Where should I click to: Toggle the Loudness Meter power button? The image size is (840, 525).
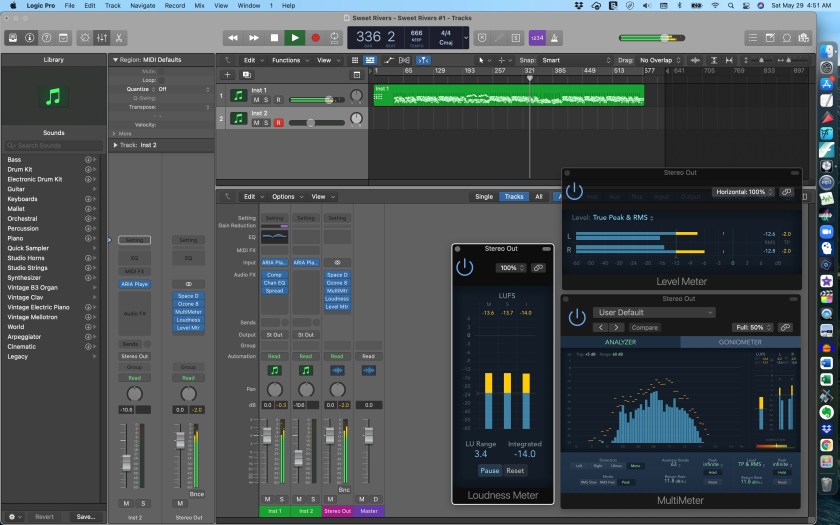(x=464, y=267)
